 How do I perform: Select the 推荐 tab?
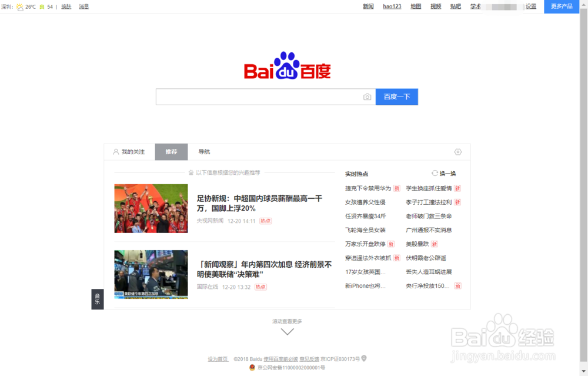[x=171, y=152]
